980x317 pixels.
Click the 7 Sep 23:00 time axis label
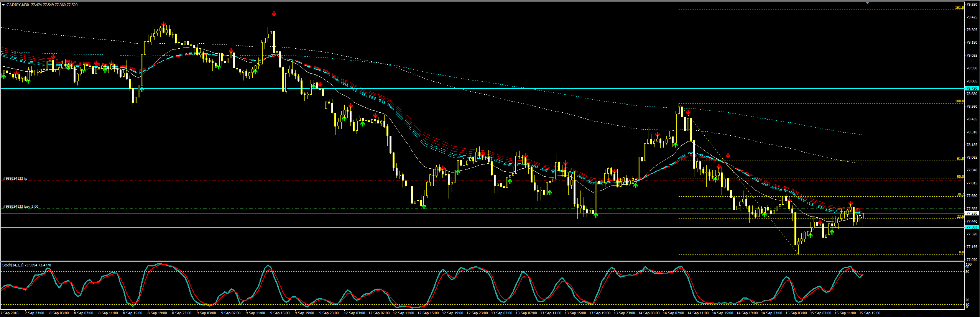click(35, 313)
